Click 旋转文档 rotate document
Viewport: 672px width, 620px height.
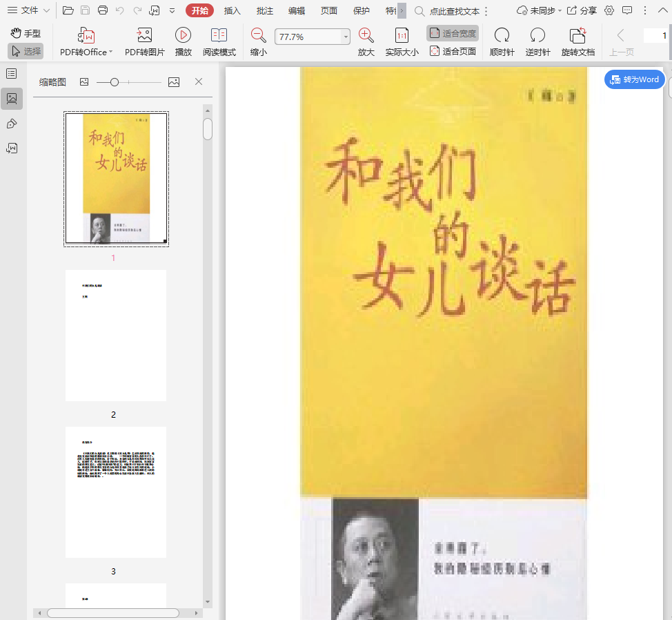577,42
